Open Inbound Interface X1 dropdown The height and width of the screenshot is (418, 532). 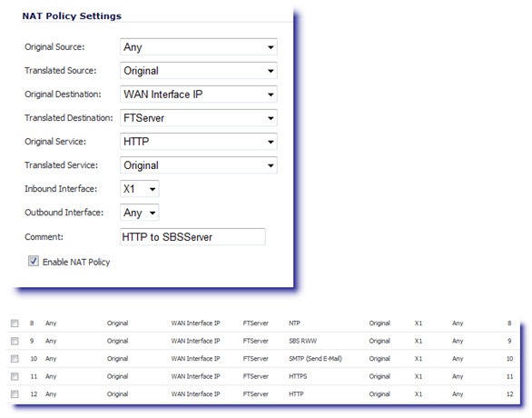click(140, 189)
